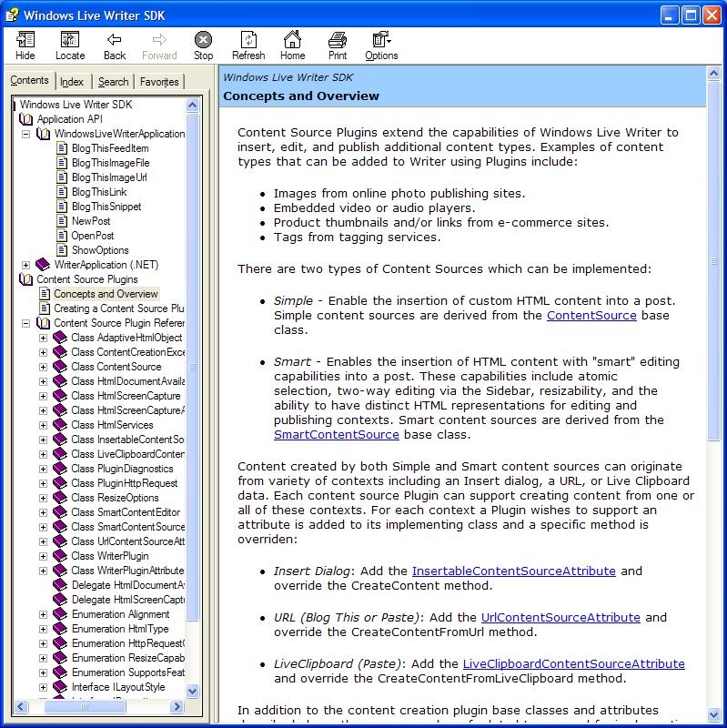Open the SmartContentSource link
727x728 pixels.
(336, 435)
